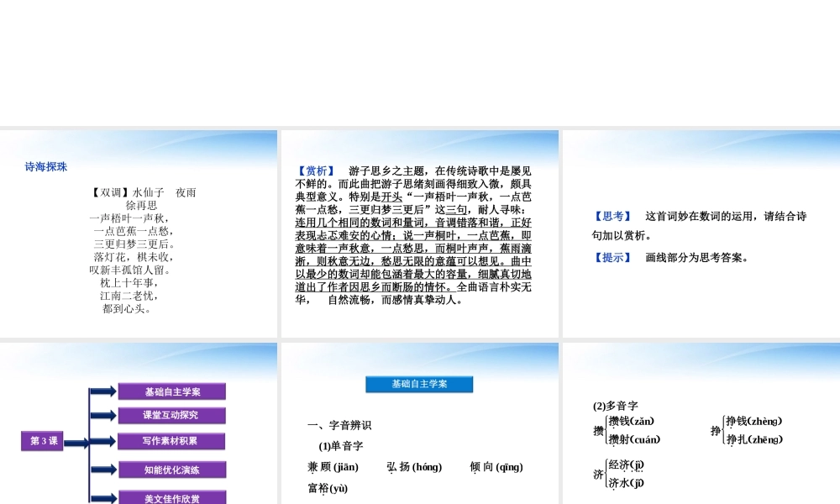Click the pronunciation 攒射(cuán)

634,439
